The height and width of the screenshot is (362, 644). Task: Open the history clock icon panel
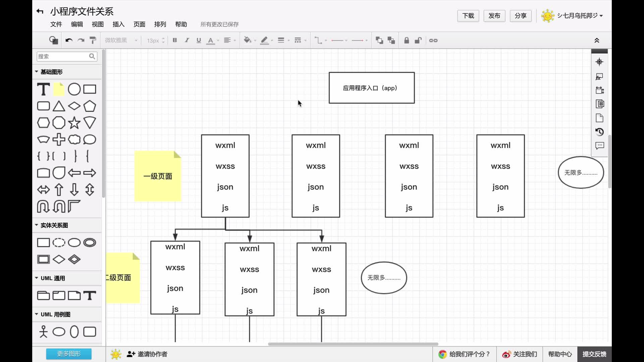(599, 132)
